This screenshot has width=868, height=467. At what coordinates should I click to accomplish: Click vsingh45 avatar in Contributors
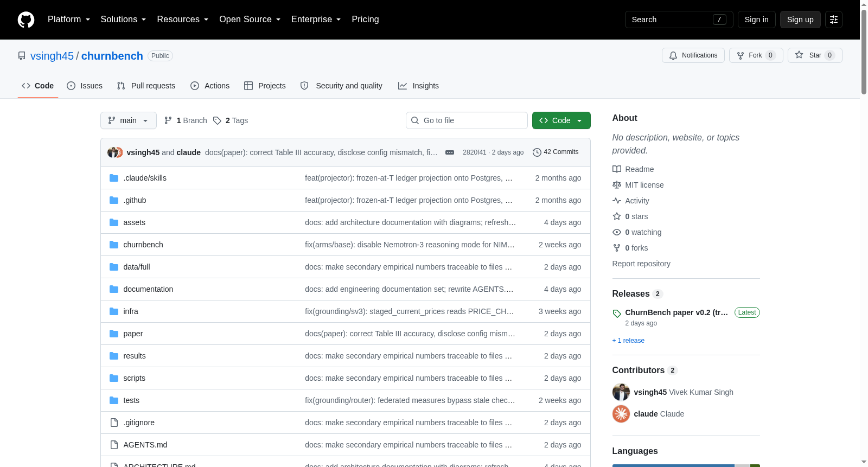(x=621, y=392)
